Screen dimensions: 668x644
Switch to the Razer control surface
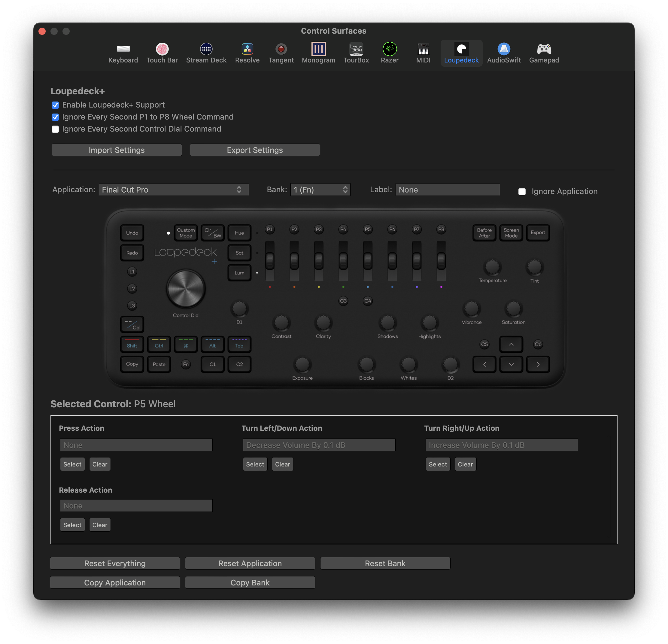click(x=389, y=53)
